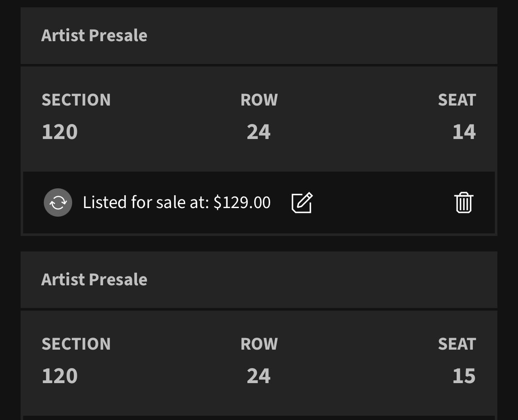Tap the dark listing bar for seat 14
Viewport: 518px width, 420px height.
click(259, 202)
